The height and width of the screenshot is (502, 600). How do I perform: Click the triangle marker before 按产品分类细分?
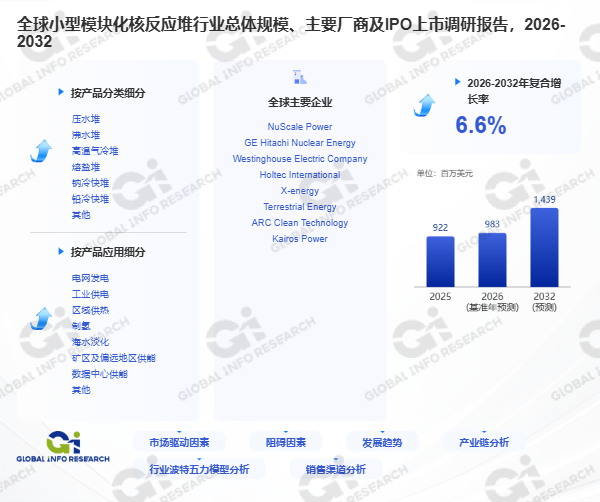[61, 92]
